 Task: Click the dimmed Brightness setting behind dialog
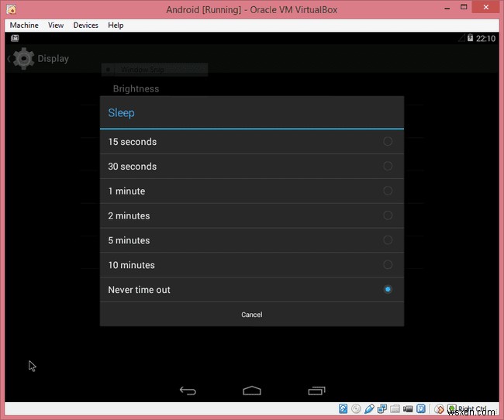[136, 88]
